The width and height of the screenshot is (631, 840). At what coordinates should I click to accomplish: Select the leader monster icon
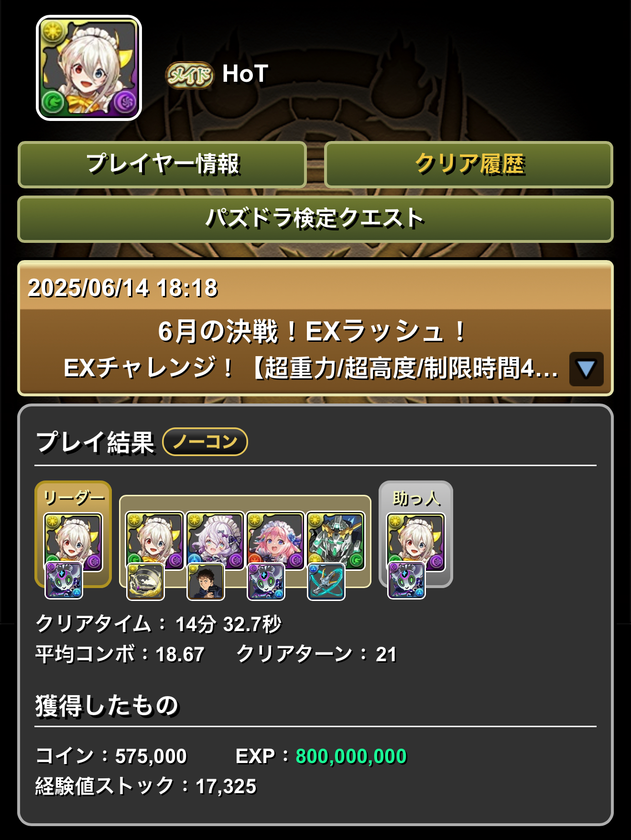73,542
